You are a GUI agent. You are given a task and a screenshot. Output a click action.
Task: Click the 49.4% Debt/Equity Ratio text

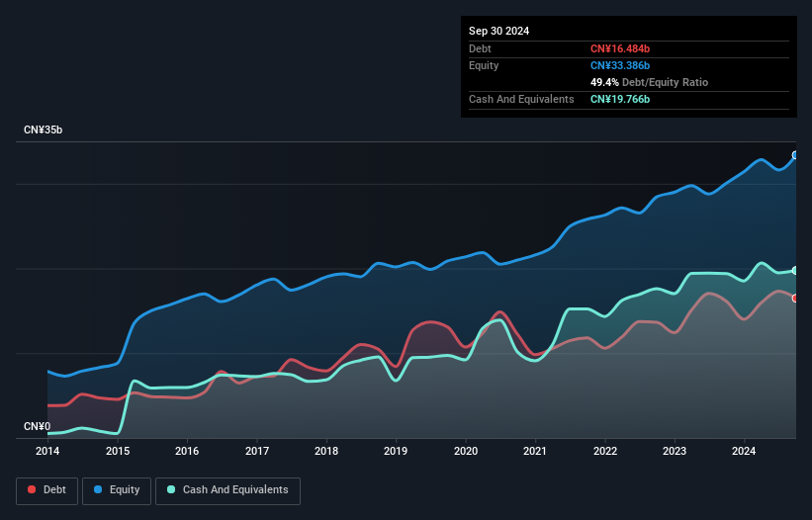pos(649,82)
